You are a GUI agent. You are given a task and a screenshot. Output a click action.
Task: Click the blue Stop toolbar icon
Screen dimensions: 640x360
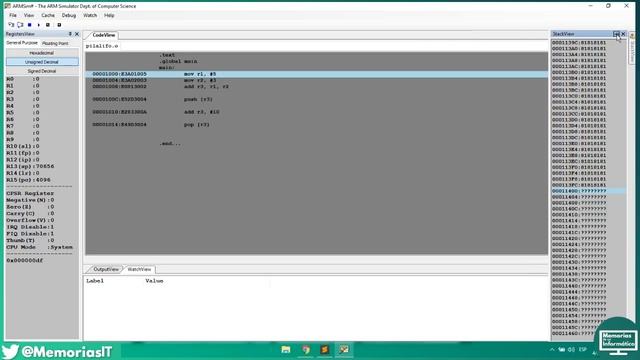(x=29, y=25)
